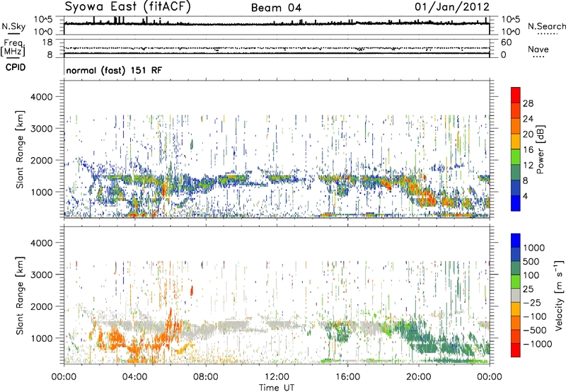Click the '-1000' label on Velocity color bar
Screen dimensions: 566x392
pyautogui.click(x=538, y=344)
